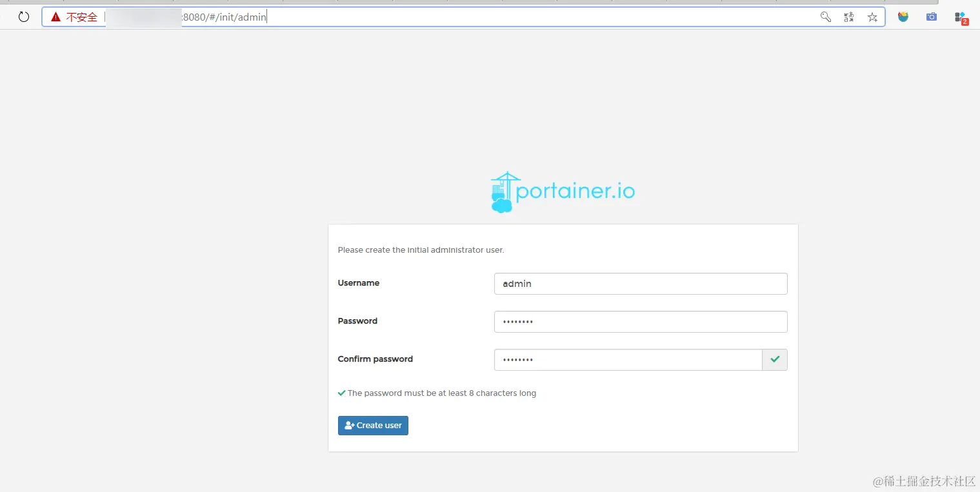The width and height of the screenshot is (980, 492).
Task: Focus the Username input field
Action: (641, 284)
